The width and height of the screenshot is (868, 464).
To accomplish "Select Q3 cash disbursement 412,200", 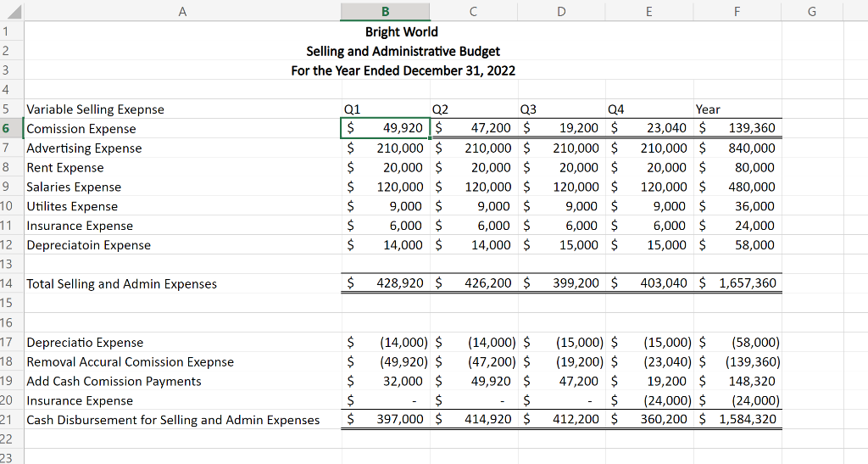I will (x=561, y=420).
